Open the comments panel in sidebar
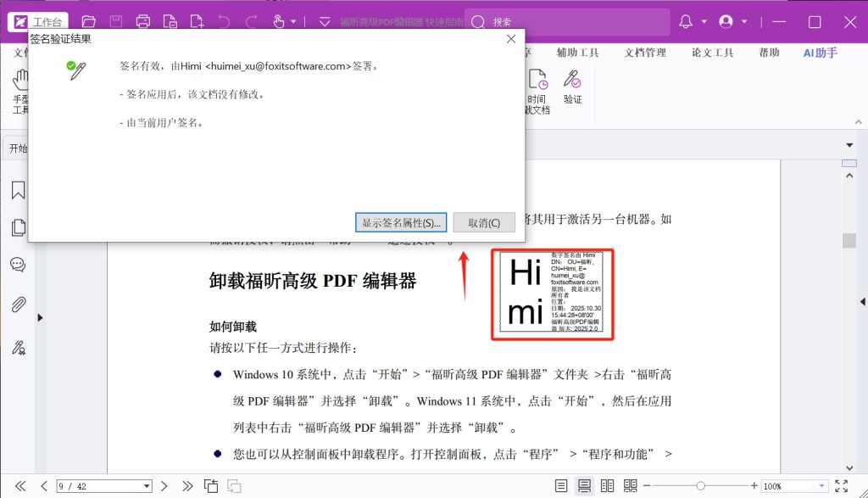This screenshot has height=498, width=868. (x=18, y=264)
